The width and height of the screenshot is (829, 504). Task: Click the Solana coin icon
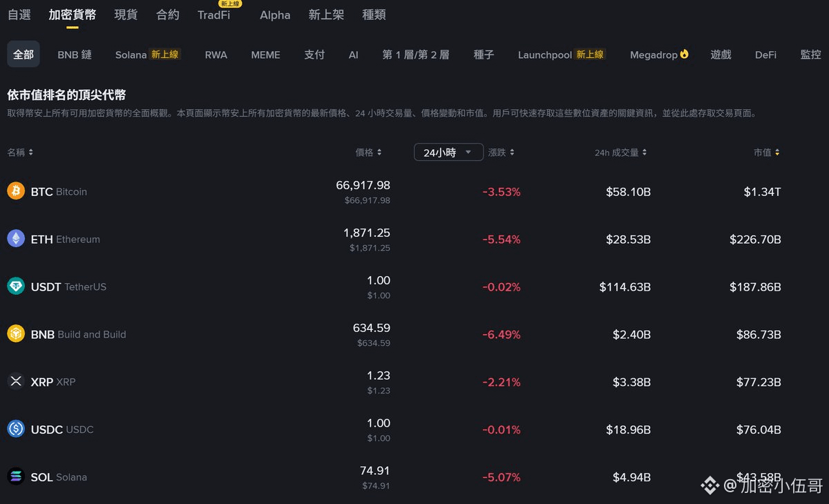pyautogui.click(x=16, y=477)
